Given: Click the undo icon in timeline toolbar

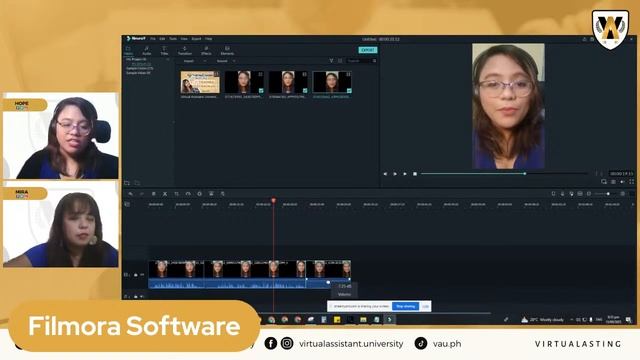Looking at the screenshot, I should tap(131, 194).
